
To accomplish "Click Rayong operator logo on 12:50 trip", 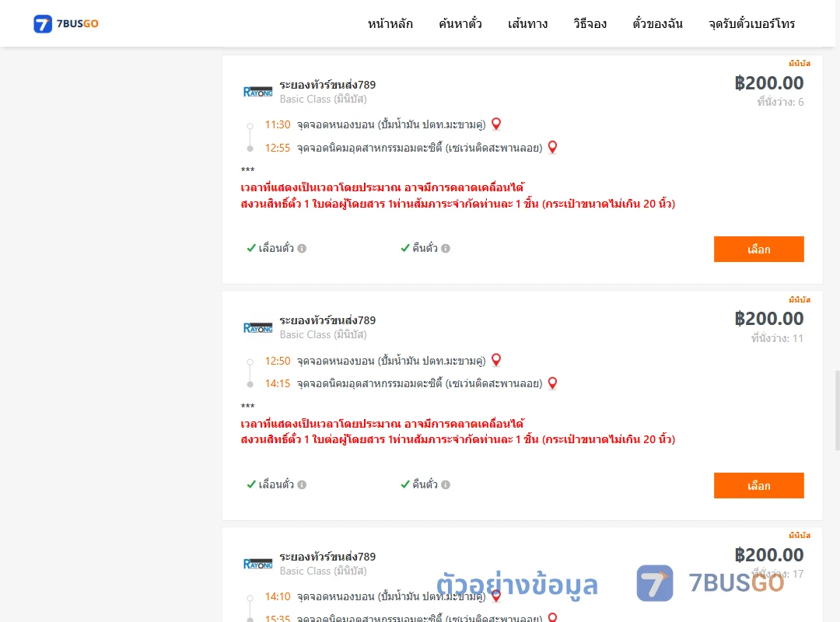I will tap(257, 327).
